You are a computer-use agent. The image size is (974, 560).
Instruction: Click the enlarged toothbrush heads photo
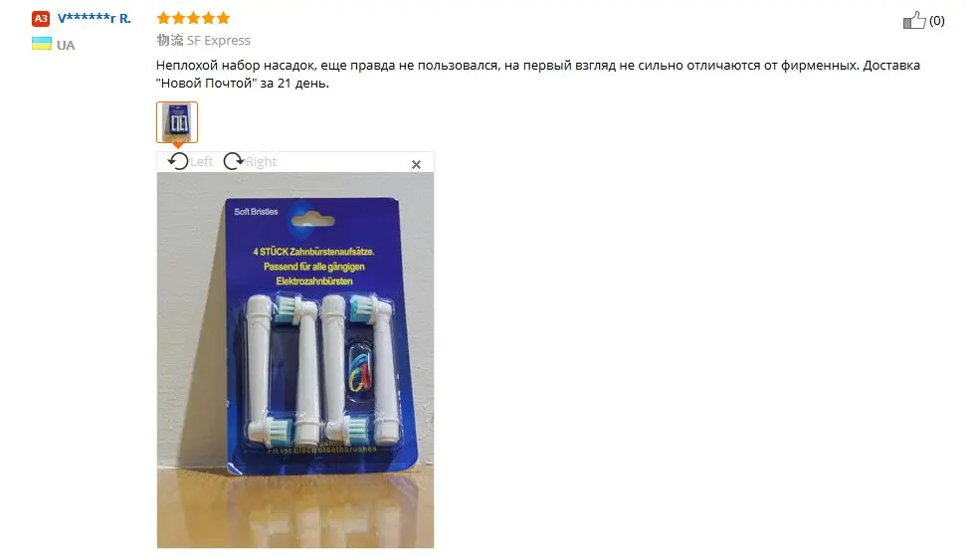pyautogui.click(x=295, y=360)
